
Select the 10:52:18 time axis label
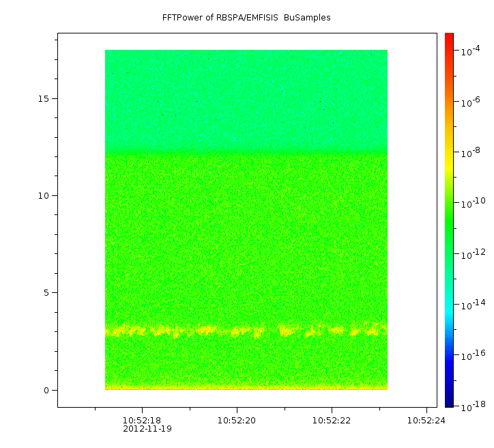[x=142, y=420]
